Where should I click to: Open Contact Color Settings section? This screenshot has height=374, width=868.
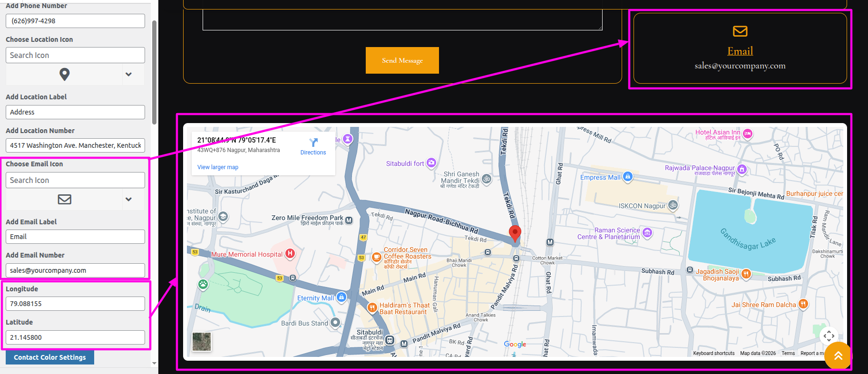point(50,357)
